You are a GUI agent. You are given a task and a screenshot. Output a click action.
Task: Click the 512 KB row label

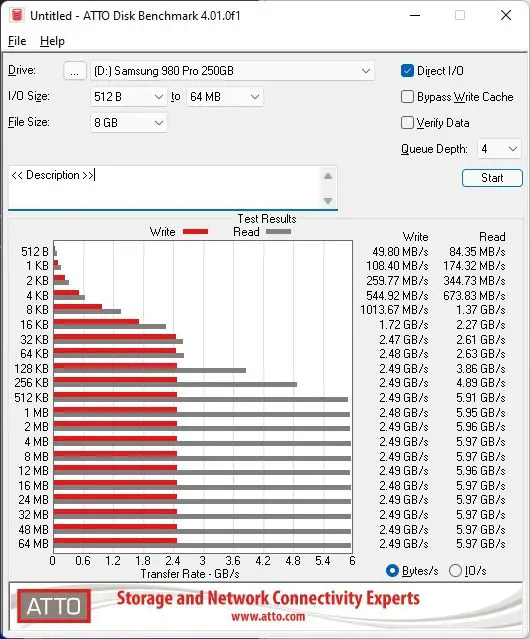pos(31,398)
